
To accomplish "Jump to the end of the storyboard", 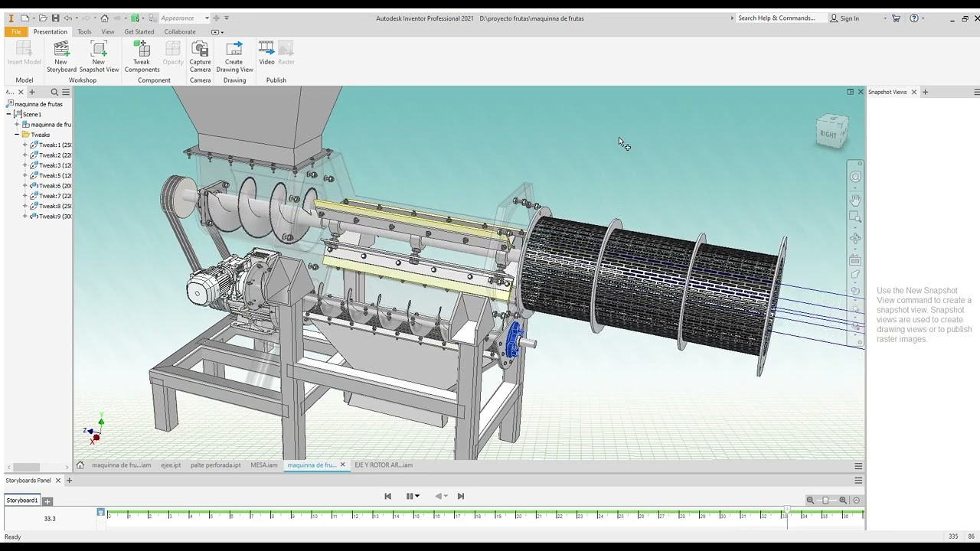I will [461, 496].
